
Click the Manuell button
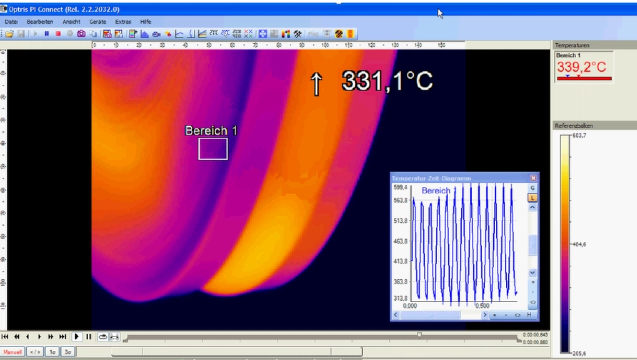pyautogui.click(x=12, y=352)
